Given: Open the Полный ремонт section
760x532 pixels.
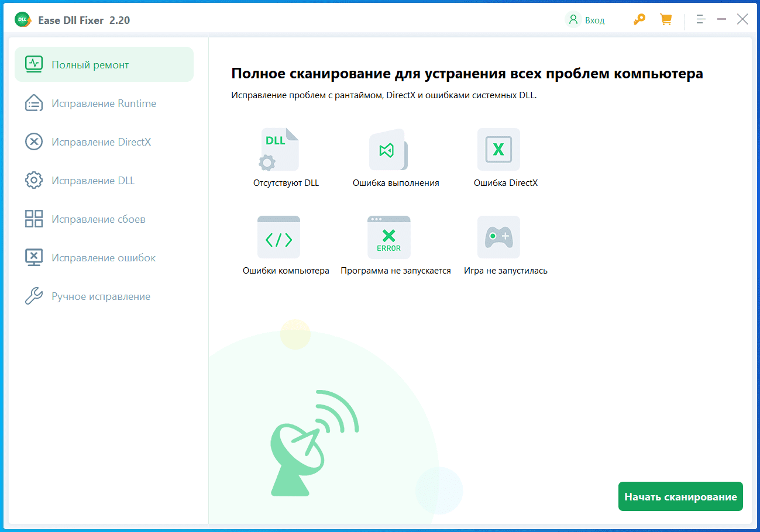Looking at the screenshot, I should point(104,64).
